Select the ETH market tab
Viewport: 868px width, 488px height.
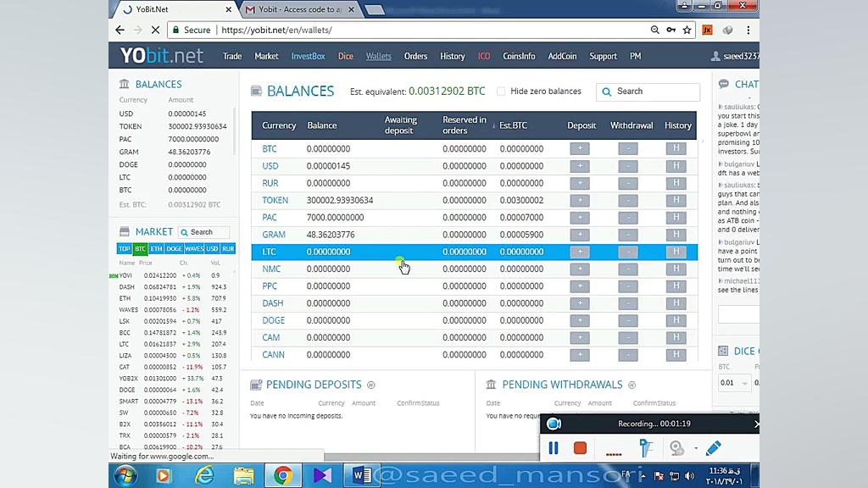(156, 249)
